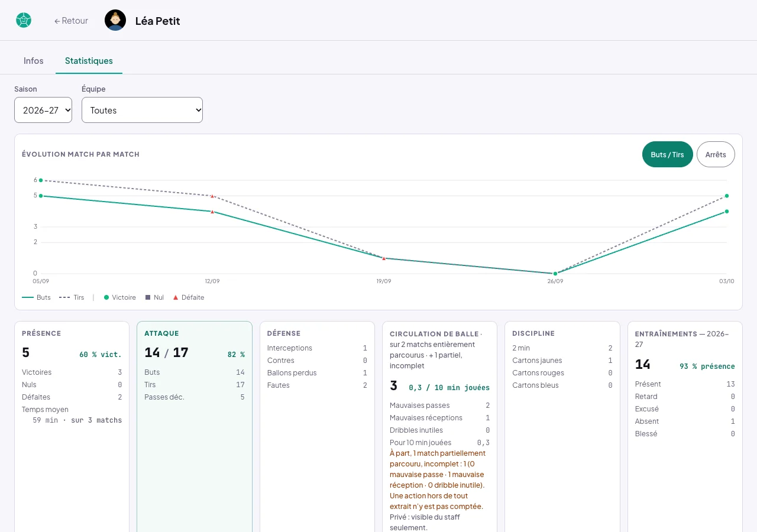Viewport: 757px width, 532px height.
Task: Click the "Dribbles inutiles" row label
Action: [x=416, y=430]
